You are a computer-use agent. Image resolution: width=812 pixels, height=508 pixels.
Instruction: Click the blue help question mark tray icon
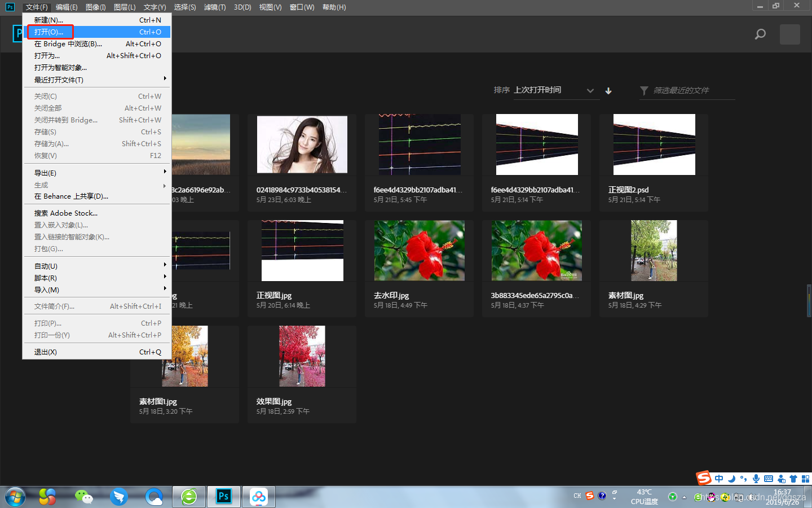[602, 496]
